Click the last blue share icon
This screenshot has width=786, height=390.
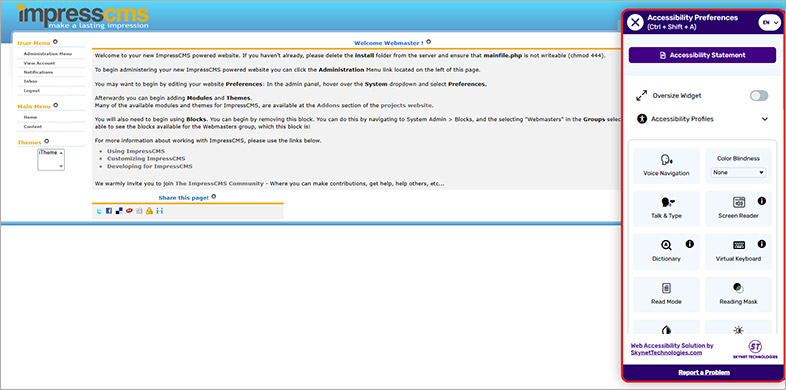pyautogui.click(x=159, y=211)
